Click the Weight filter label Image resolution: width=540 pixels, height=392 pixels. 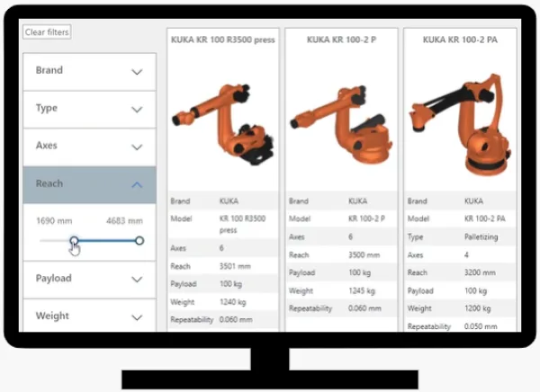pos(52,316)
